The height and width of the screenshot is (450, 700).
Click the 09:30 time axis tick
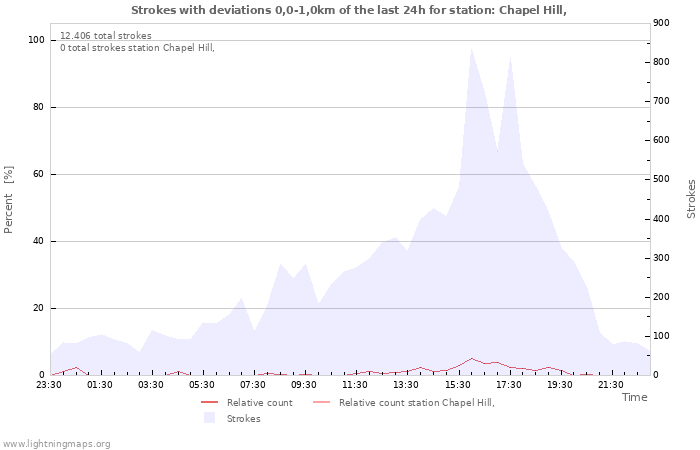(x=304, y=384)
